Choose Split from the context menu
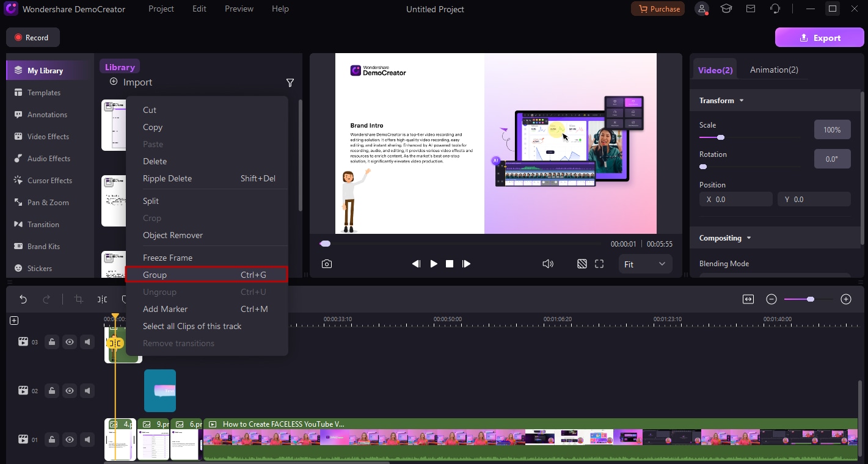 [x=206, y=201]
